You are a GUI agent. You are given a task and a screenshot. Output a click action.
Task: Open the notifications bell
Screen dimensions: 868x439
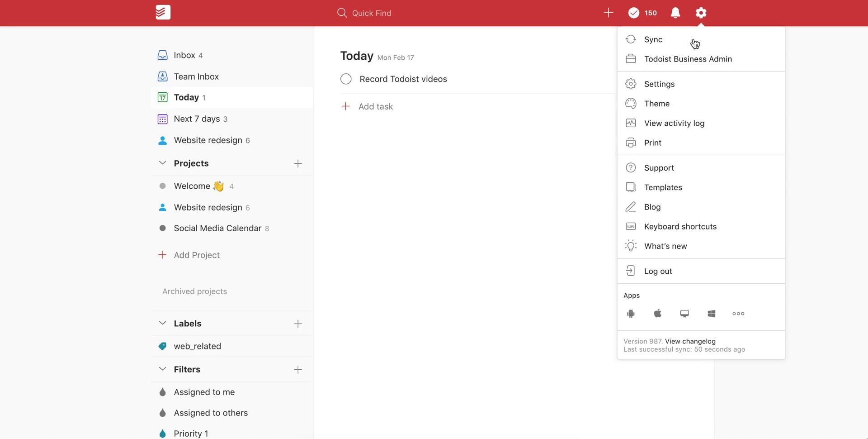(x=675, y=13)
